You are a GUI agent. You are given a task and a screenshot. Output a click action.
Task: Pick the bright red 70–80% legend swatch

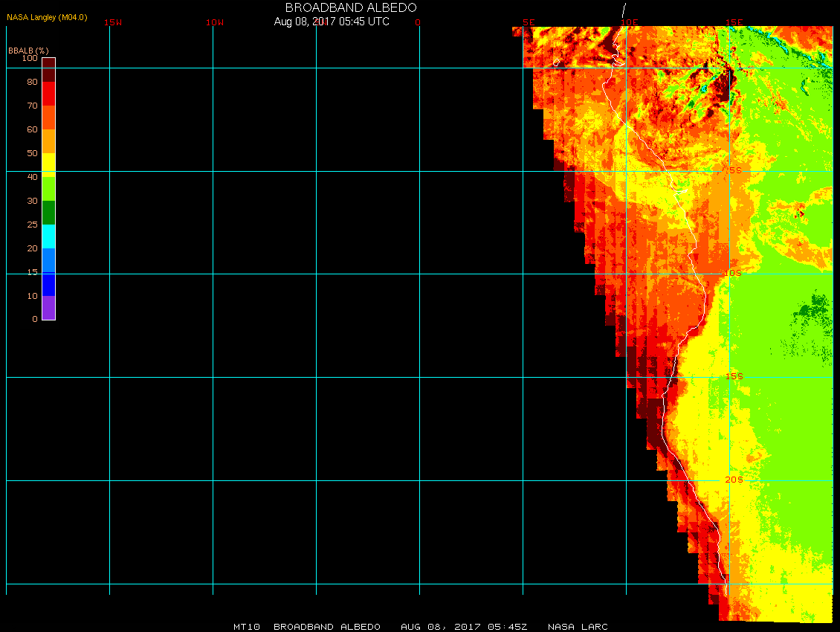click(48, 94)
